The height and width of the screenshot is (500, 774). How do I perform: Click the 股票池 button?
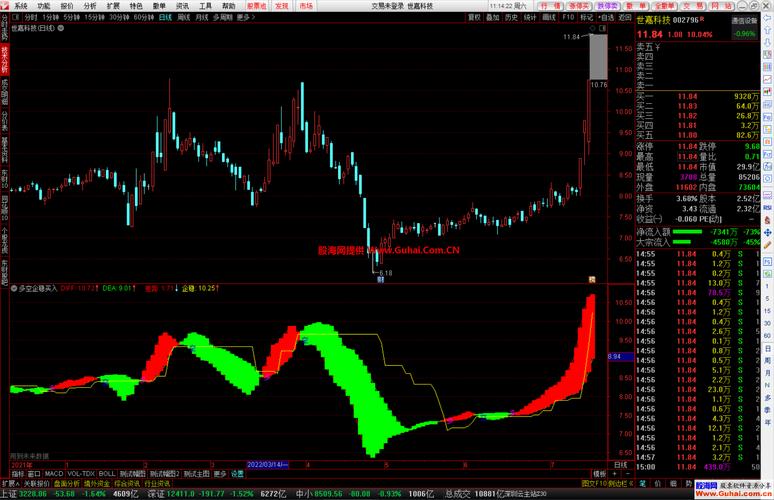coord(256,6)
